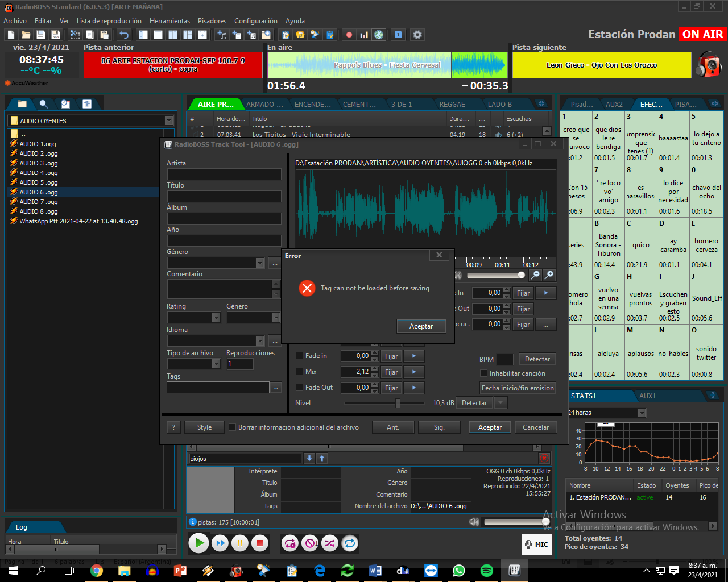The width and height of the screenshot is (728, 582).
Task: Select 'AUDIO 3 .ogg' in the file list
Action: click(39, 163)
